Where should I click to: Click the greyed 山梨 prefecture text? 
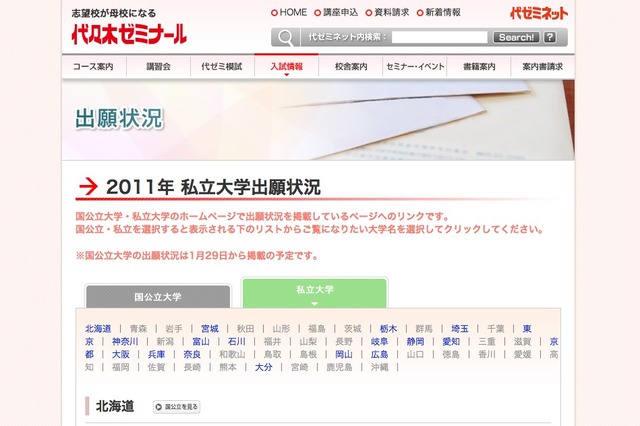tap(308, 342)
